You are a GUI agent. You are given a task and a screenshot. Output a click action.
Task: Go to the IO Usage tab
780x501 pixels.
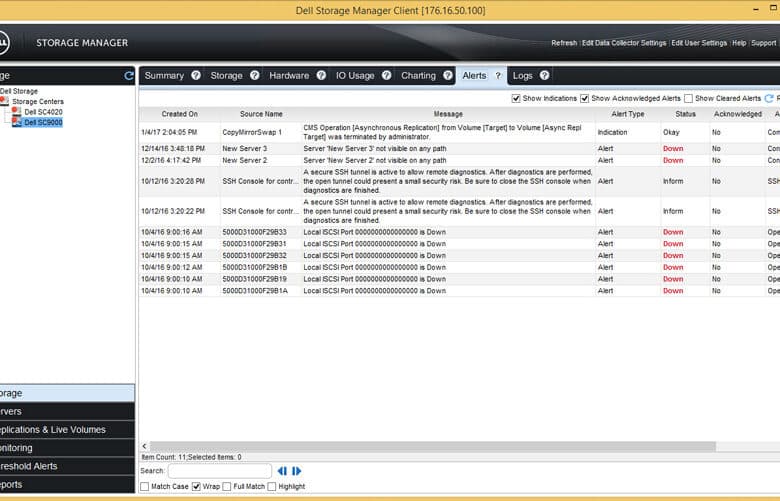tap(355, 76)
